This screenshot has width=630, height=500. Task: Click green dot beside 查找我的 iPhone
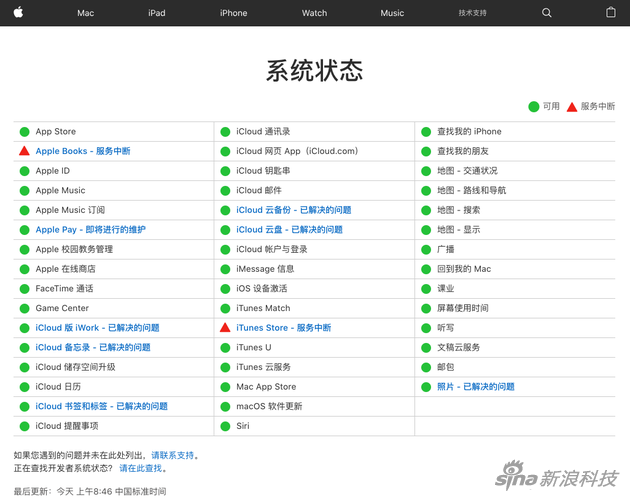[x=426, y=132]
